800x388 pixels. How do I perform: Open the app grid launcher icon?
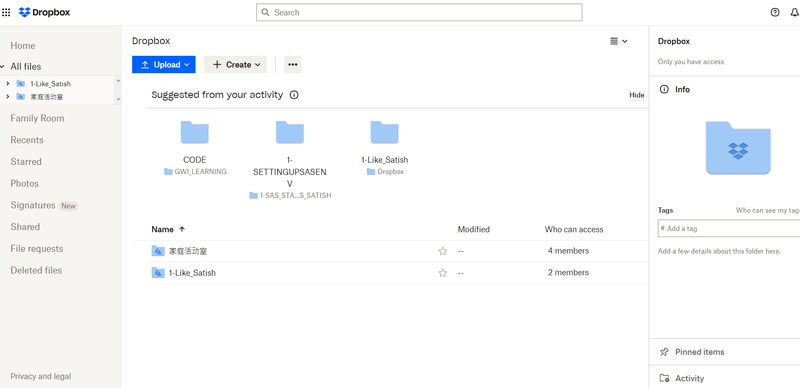6,13
